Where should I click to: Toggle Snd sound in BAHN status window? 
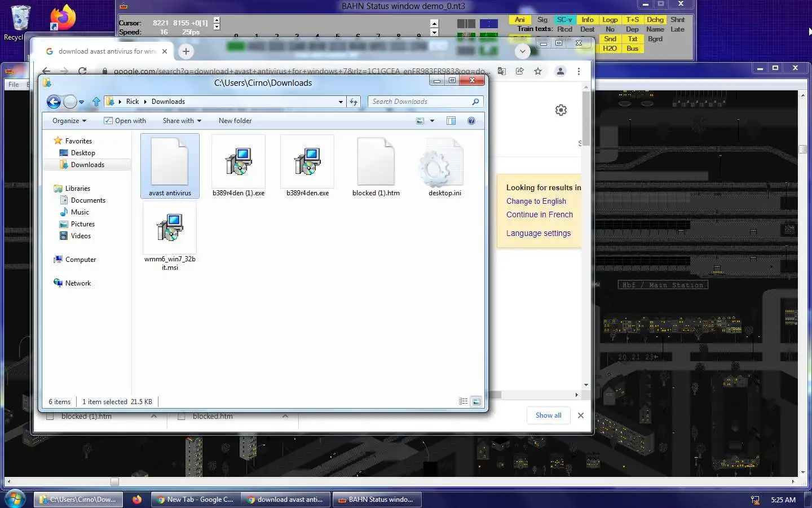(610, 39)
